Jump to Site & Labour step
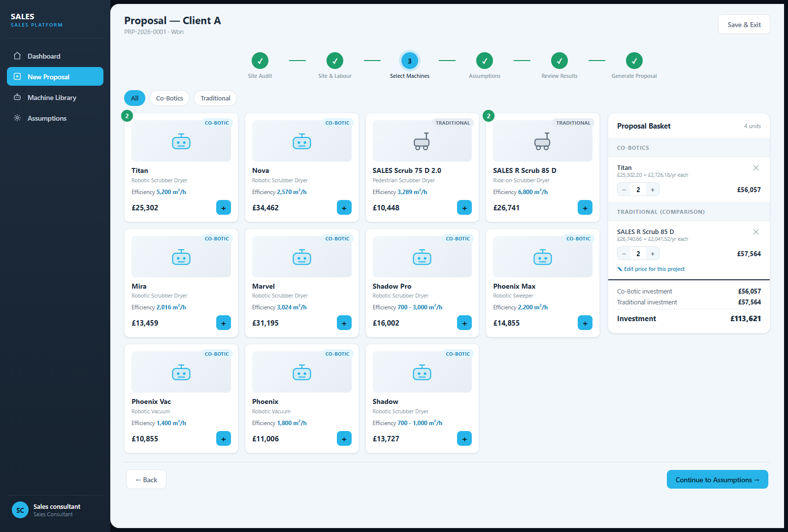Viewport: 788px width, 532px height. (x=335, y=61)
